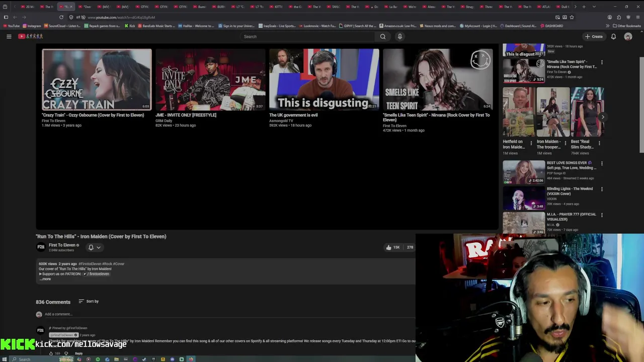Click the Like thumbs-up with 15K
This screenshot has width=644, height=362.
(393, 247)
